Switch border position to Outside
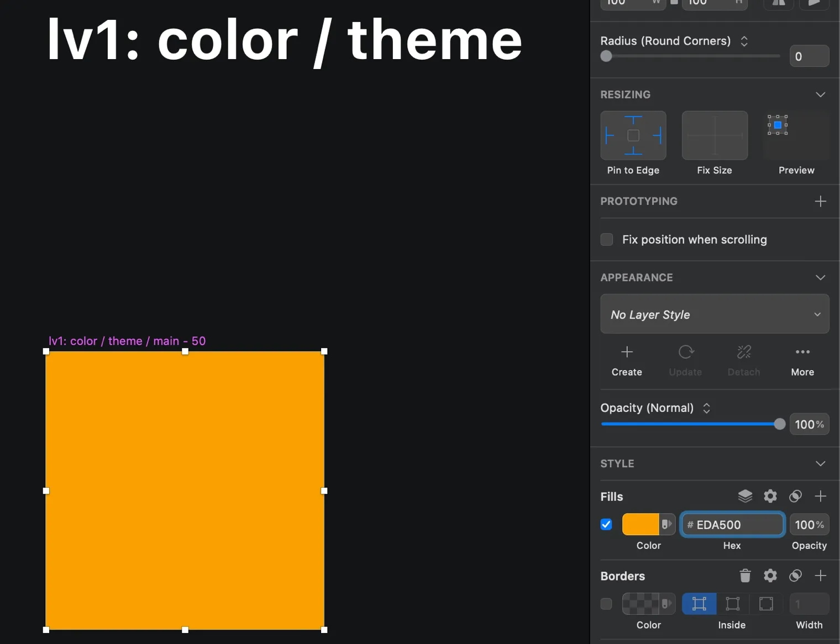Screen dimensions: 840x644 765,604
